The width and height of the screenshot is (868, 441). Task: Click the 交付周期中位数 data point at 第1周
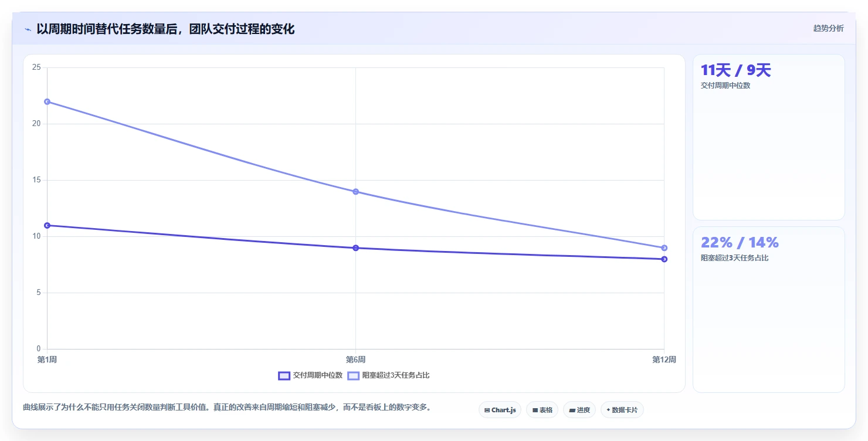[x=47, y=225]
